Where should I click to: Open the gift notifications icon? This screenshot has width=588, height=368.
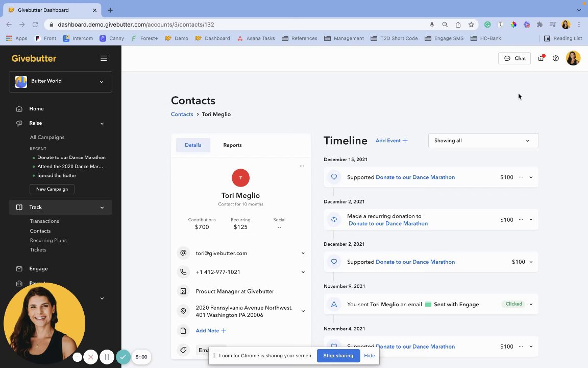click(x=541, y=58)
